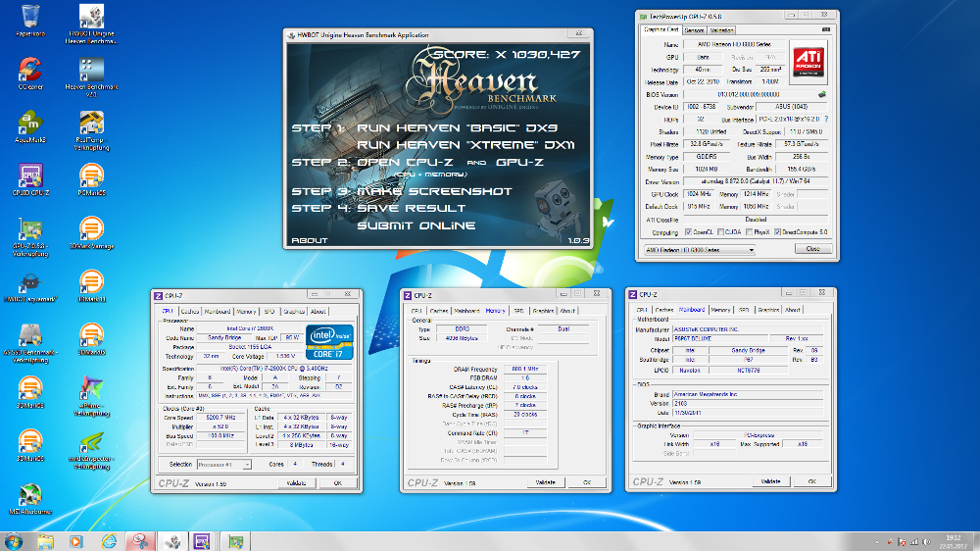Open Windows Media Player taskbar icon
This screenshot has width=980, height=551.
coord(76,541)
